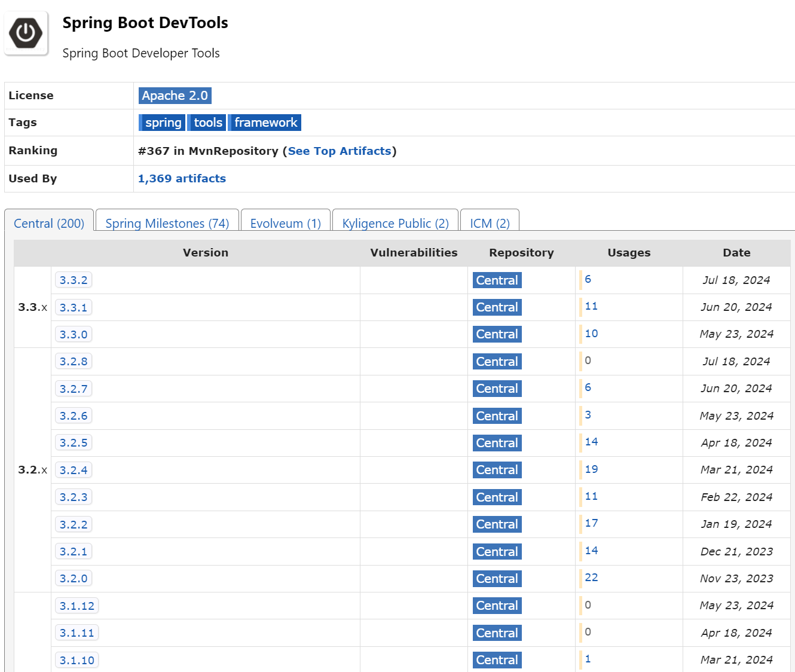Open version 3.2.5
This screenshot has height=672, width=795.
click(x=74, y=442)
